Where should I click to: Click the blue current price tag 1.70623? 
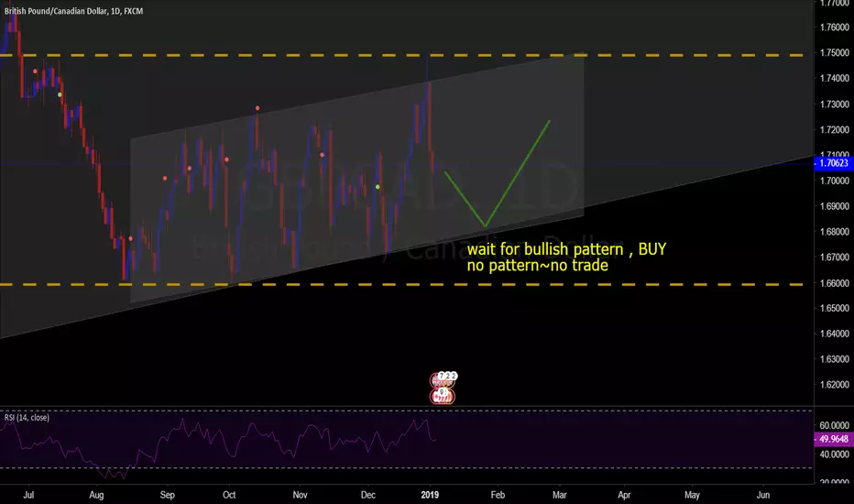click(833, 163)
